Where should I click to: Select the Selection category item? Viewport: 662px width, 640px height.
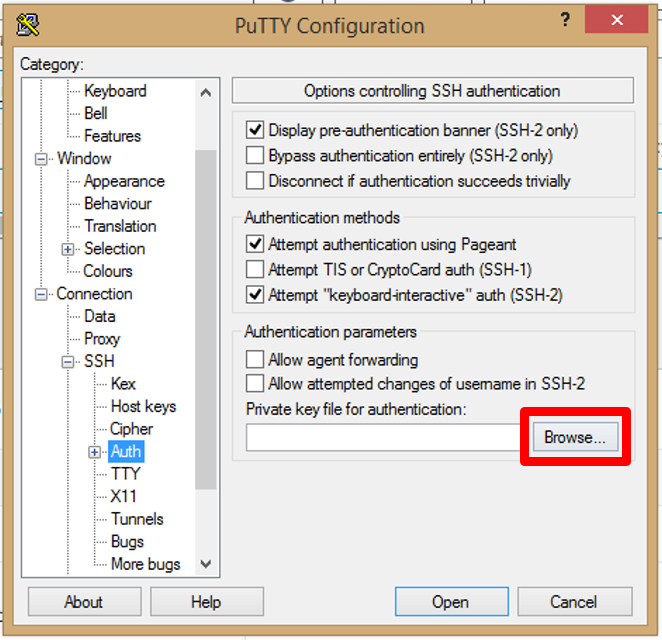114,249
